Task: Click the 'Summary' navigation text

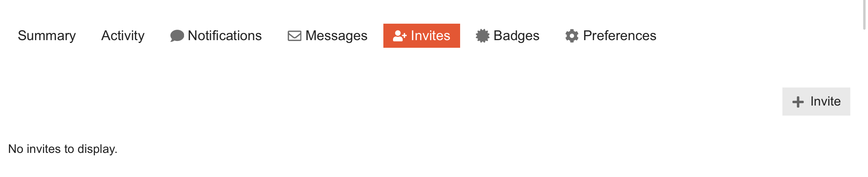Action: click(x=47, y=36)
